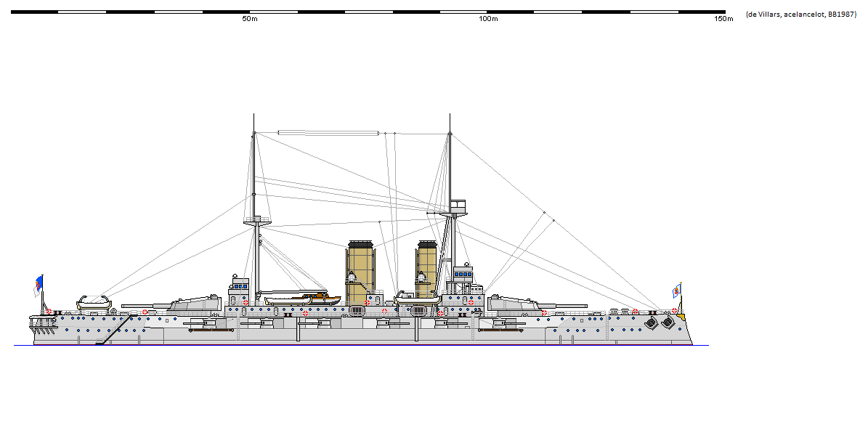This screenshot has width=868, height=430.
Task: Click the forward main gun turret near bow
Action: tap(537, 304)
